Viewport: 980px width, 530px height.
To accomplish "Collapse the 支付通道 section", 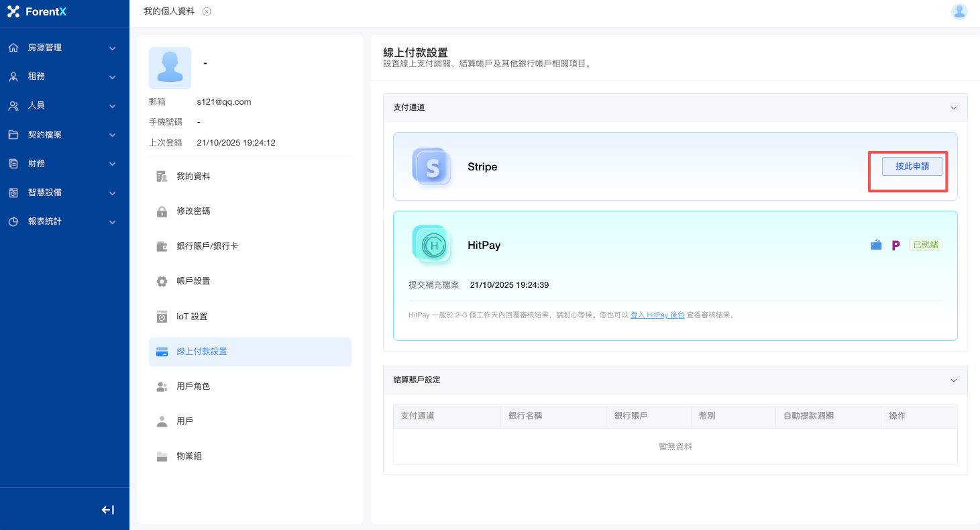I will click(x=954, y=108).
